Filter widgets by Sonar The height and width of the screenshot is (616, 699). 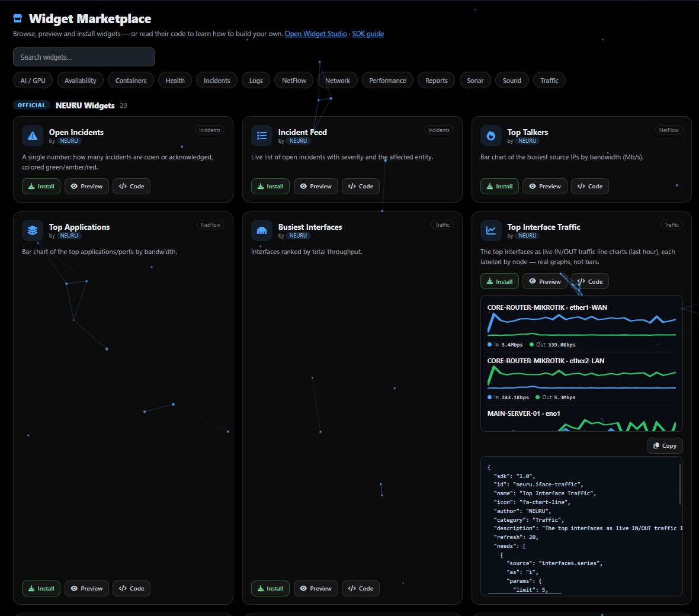[x=474, y=80]
